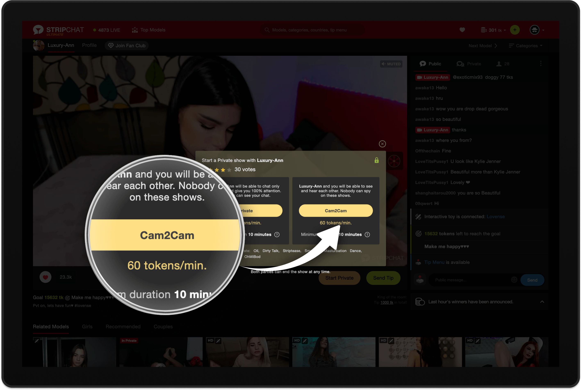581x392 pixels.
Task: Click the viewers count user icon
Action: pyautogui.click(x=499, y=64)
